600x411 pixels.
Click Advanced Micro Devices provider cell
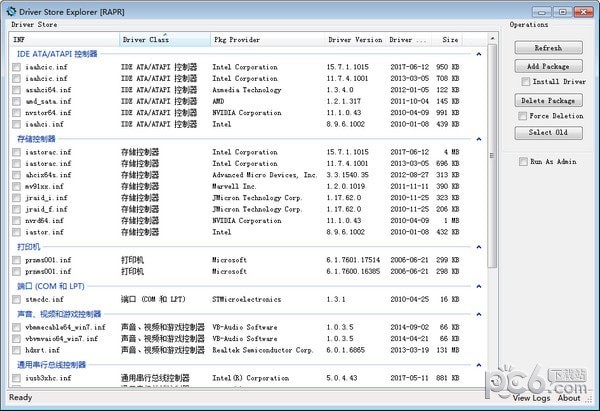click(x=265, y=175)
